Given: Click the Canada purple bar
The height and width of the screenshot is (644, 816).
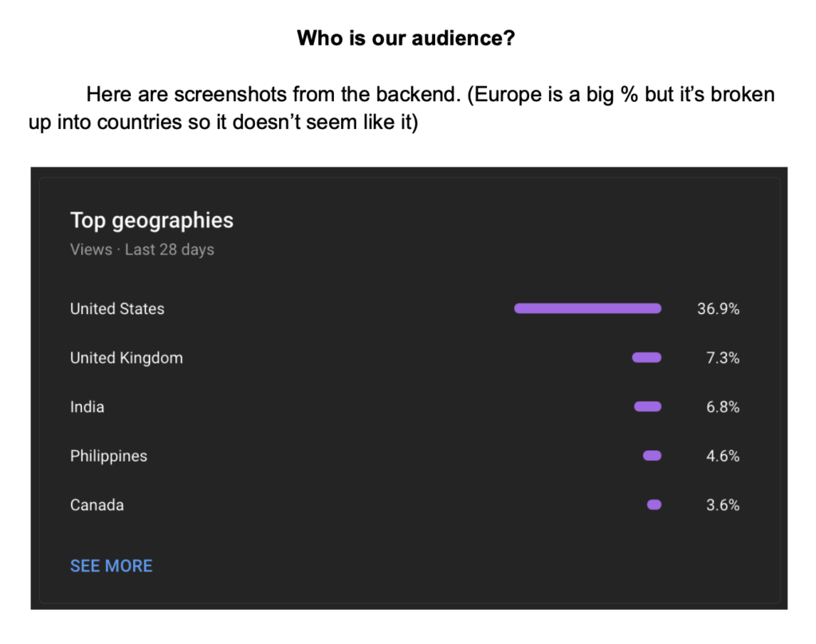Looking at the screenshot, I should [654, 505].
